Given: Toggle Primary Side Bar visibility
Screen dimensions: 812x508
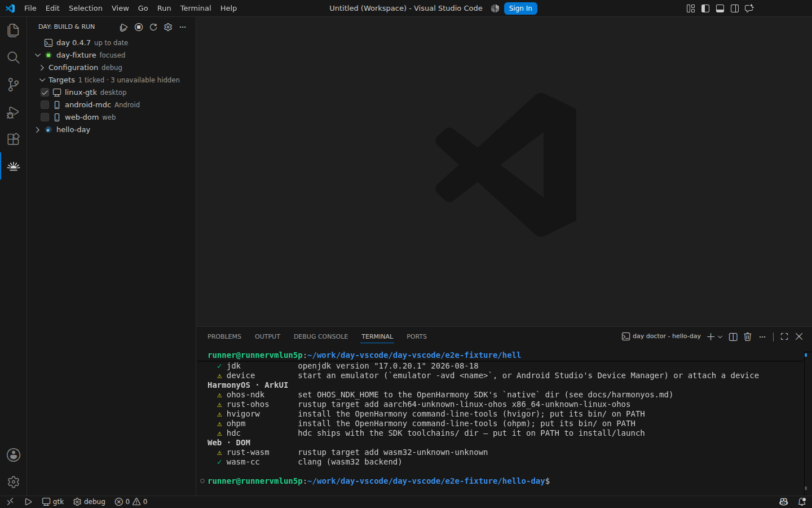Looking at the screenshot, I should click(x=705, y=8).
